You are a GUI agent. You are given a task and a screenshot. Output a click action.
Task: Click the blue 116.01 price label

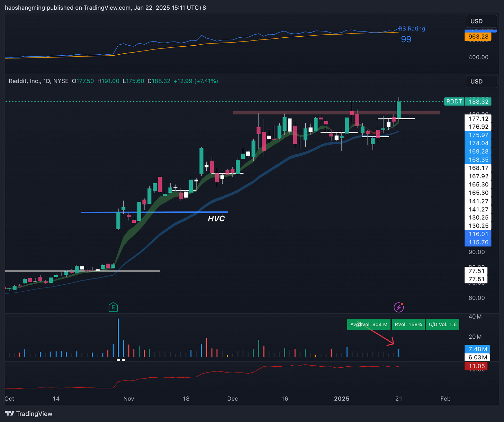478,234
